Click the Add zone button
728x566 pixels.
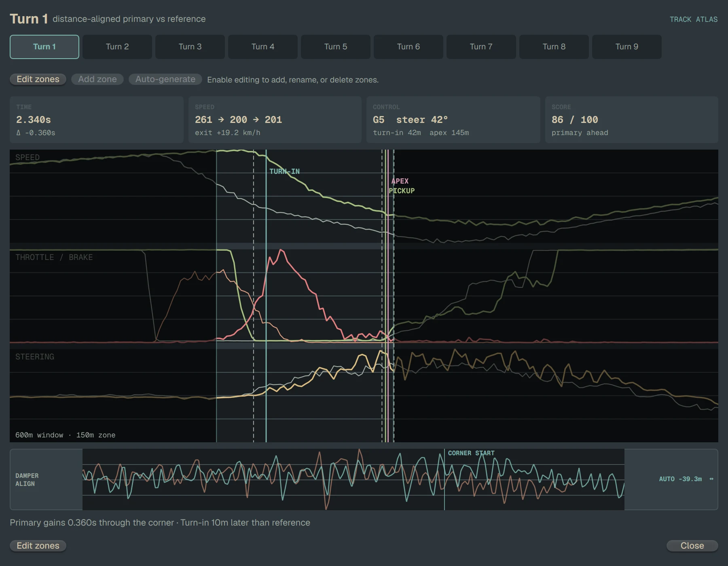pos(97,79)
